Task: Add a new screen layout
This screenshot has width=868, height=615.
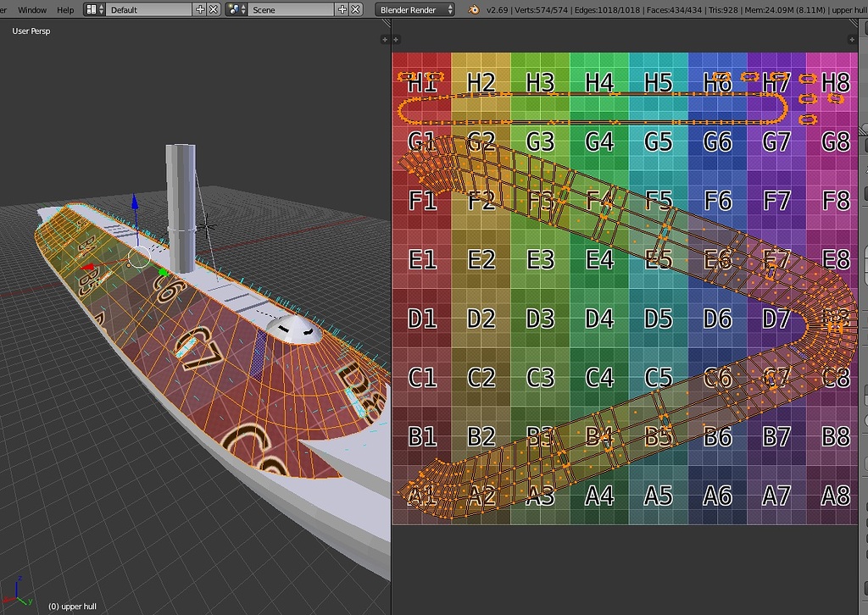Action: click(x=200, y=9)
